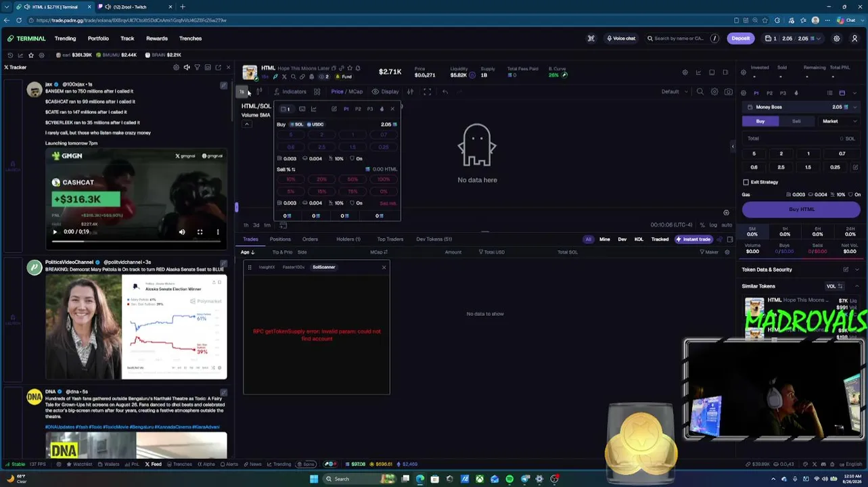This screenshot has width=868, height=487.
Task: Open X Tracker settings gear
Action: pyautogui.click(x=177, y=67)
